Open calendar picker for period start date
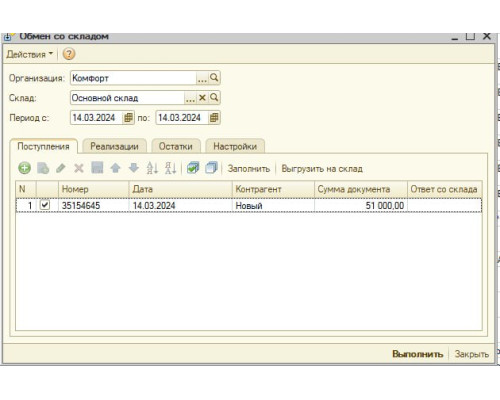Viewport: 500px width, 400px height. pos(128,118)
